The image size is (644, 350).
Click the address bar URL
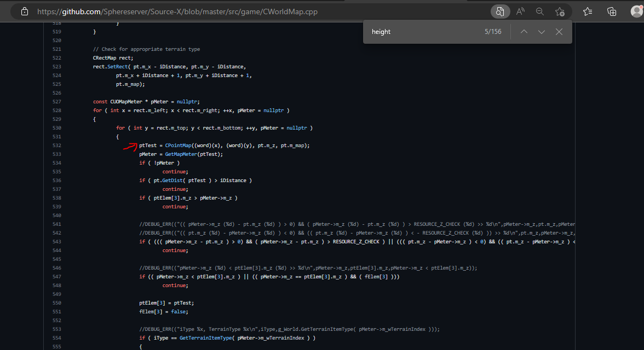[164, 11]
